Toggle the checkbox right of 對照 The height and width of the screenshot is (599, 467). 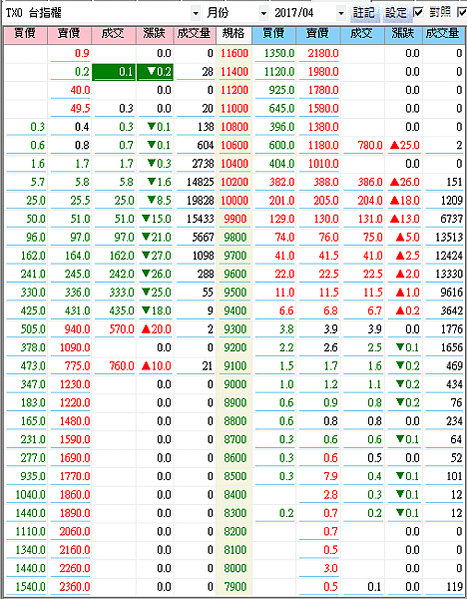click(x=462, y=13)
